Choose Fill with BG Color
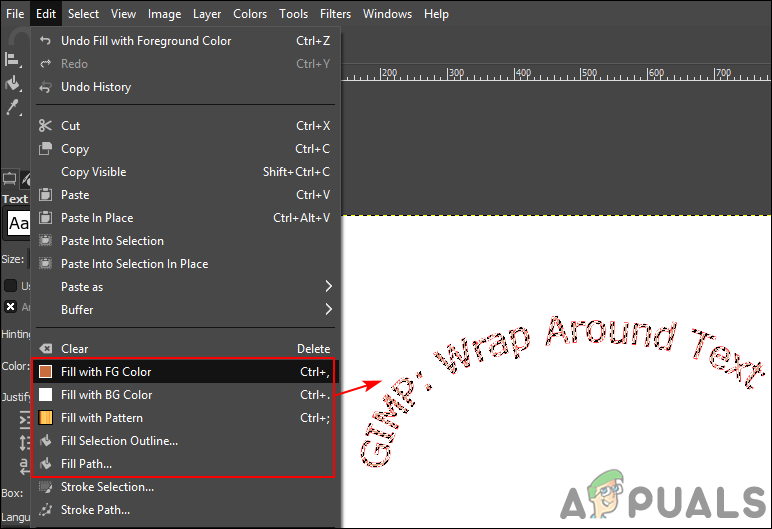The height and width of the screenshot is (529, 772). [185, 395]
